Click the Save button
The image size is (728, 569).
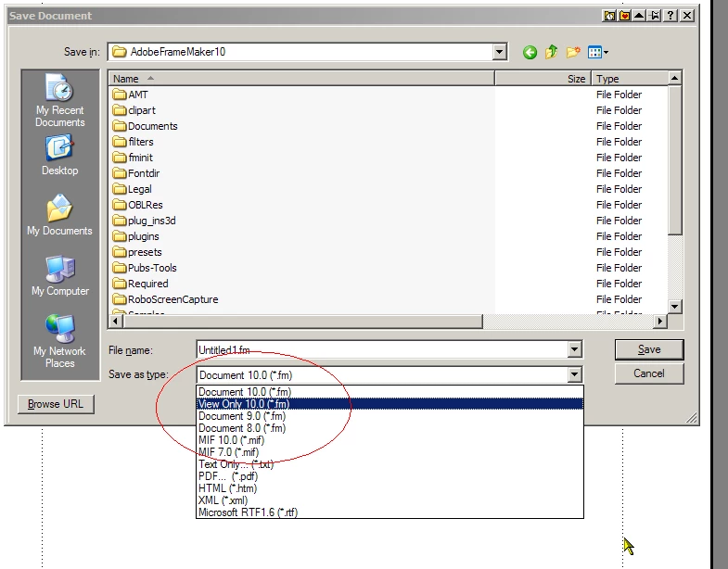click(649, 349)
